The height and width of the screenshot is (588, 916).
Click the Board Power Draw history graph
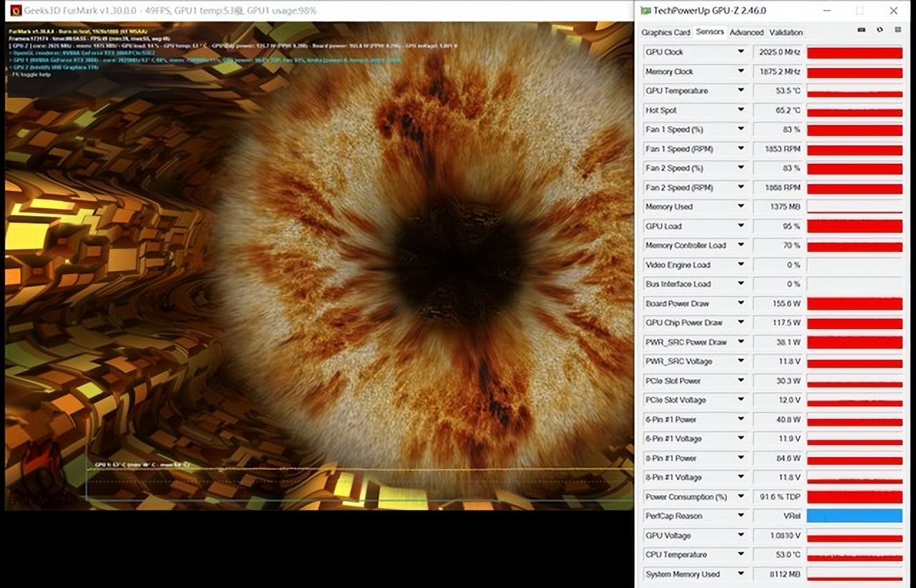(854, 303)
